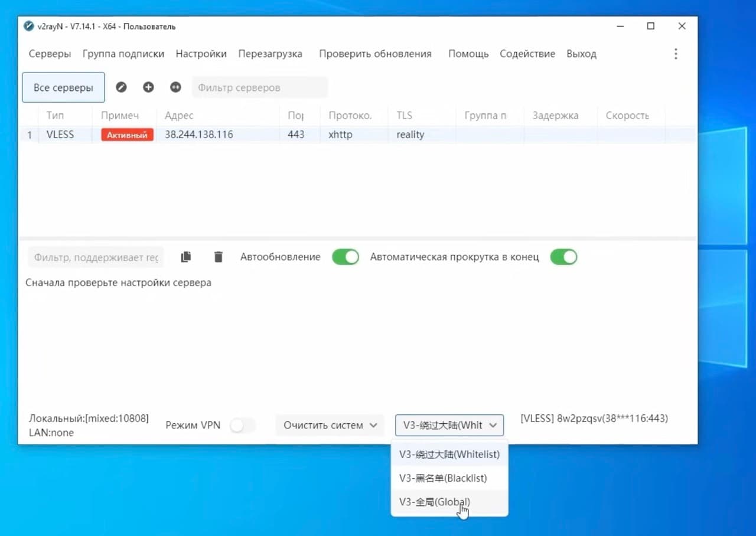This screenshot has width=756, height=536.
Task: Select V3-全局(Global) from the routing list
Action: 434,502
